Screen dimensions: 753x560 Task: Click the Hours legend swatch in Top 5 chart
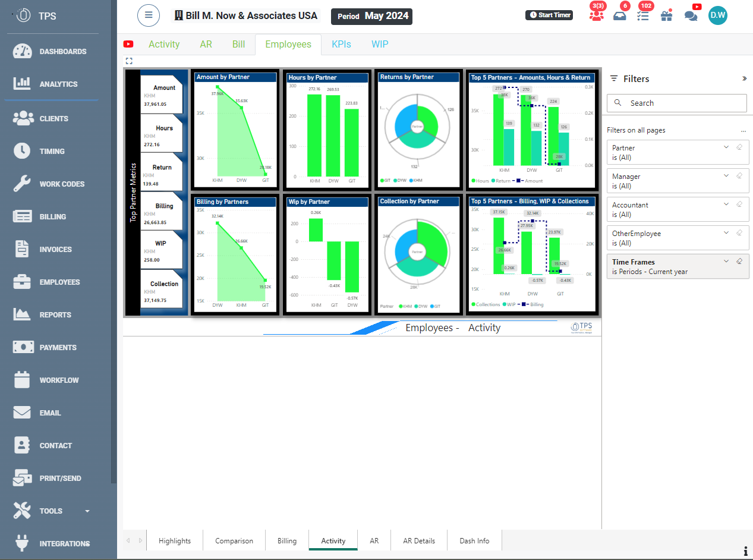point(474,181)
